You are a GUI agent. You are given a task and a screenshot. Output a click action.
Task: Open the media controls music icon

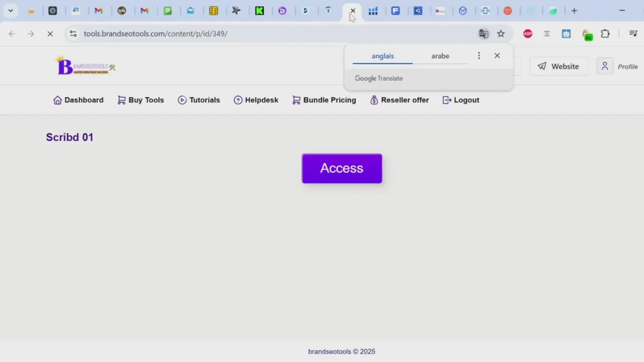point(633,34)
